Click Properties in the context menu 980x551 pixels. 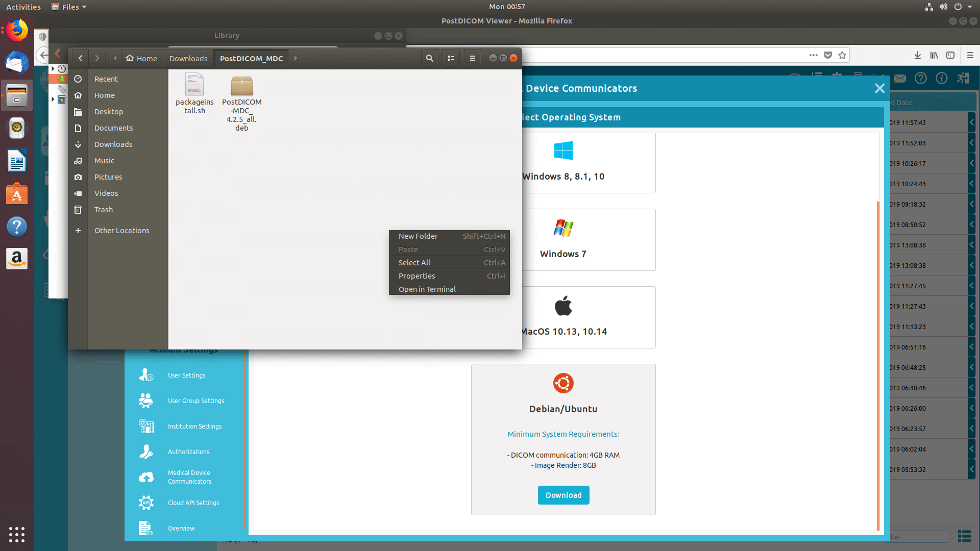[x=416, y=276]
